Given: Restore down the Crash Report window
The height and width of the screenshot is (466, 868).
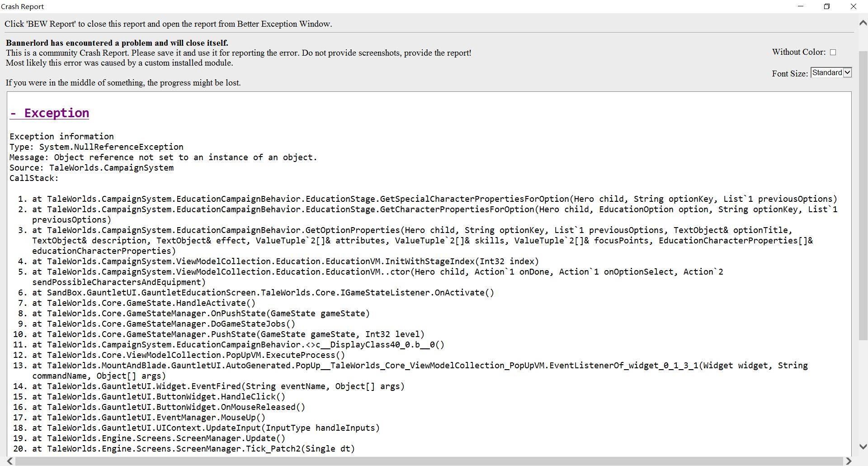Looking at the screenshot, I should point(827,6).
